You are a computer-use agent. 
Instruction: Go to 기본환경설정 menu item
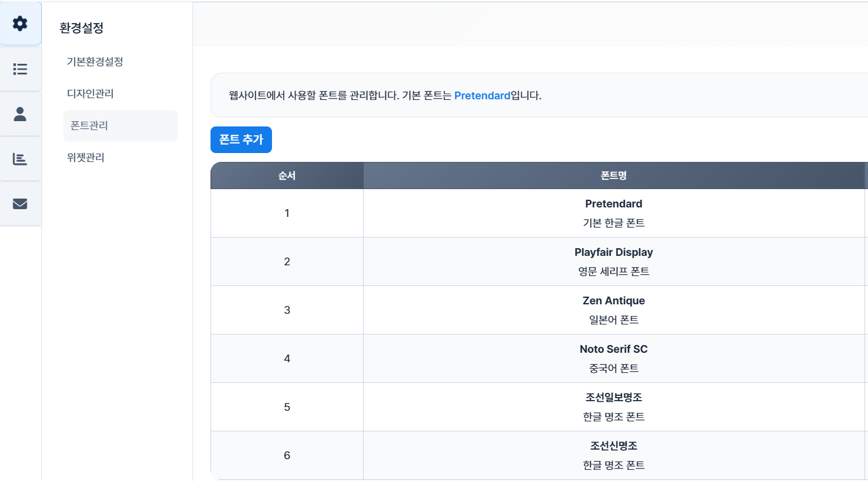95,61
